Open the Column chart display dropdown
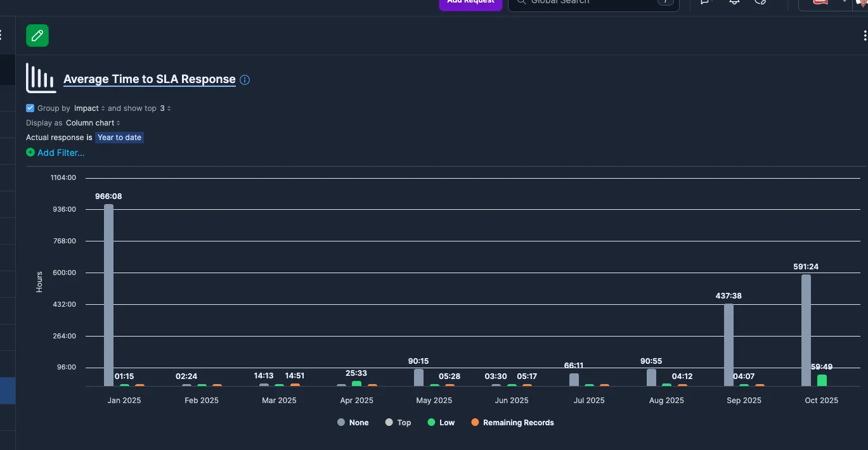Viewport: 868px width, 450px height. pos(93,123)
